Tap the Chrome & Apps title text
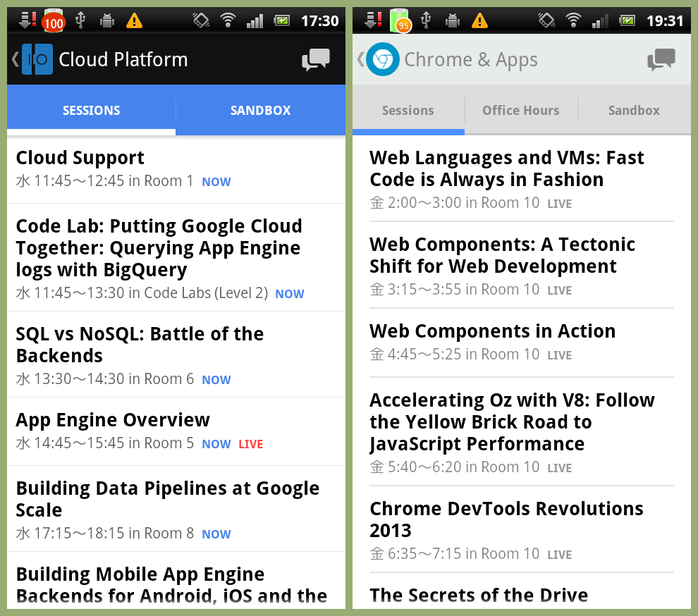The image size is (698, 616). point(471,60)
